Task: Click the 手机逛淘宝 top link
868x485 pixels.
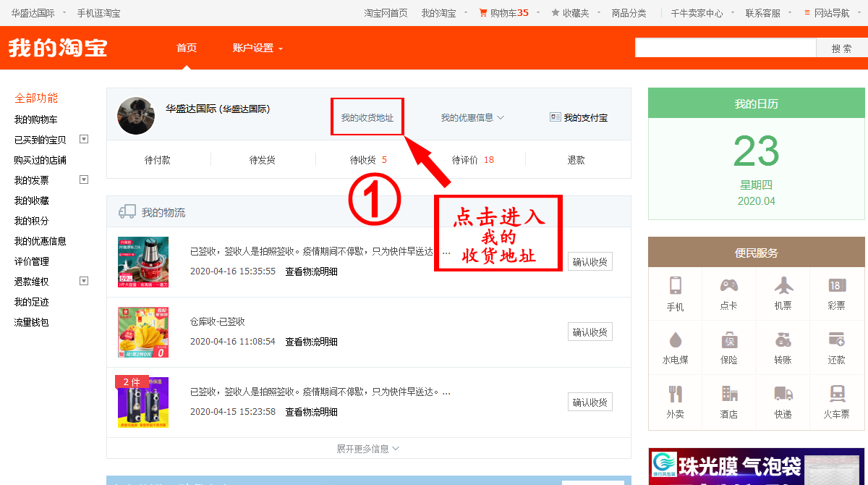Action: (x=99, y=13)
